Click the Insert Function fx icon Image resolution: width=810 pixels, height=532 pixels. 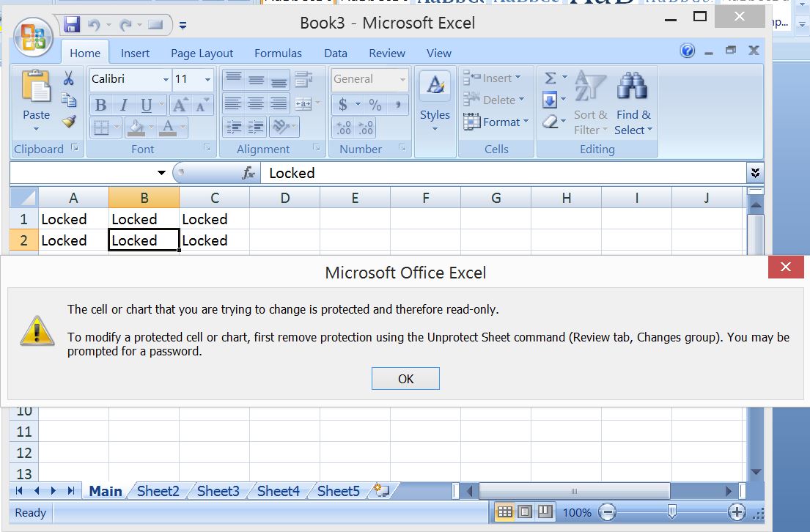(x=248, y=173)
